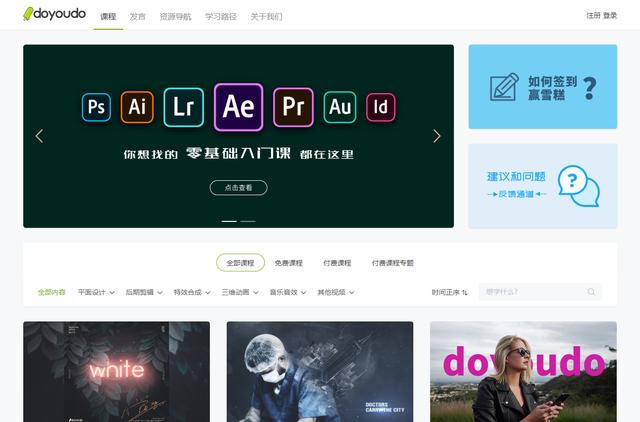This screenshot has height=422, width=640.
Task: Expand the 三维动画 dropdown
Action: coord(240,292)
